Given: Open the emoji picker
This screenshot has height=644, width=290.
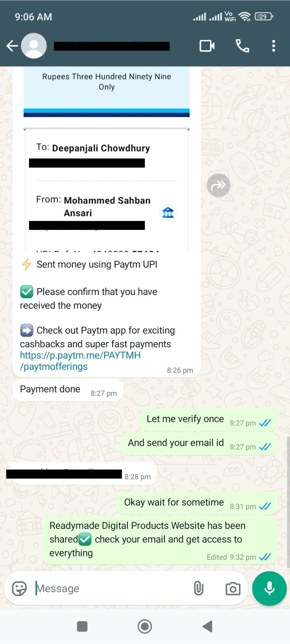Looking at the screenshot, I should 19,588.
